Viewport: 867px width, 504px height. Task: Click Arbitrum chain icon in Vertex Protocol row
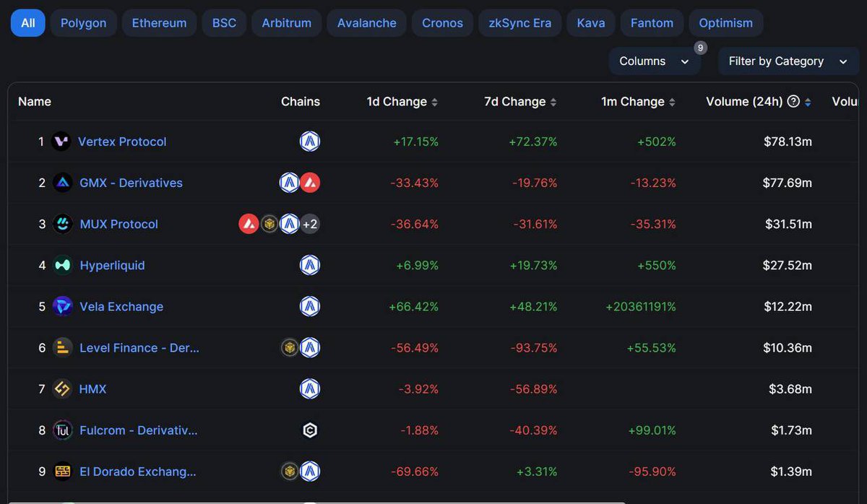[310, 142]
